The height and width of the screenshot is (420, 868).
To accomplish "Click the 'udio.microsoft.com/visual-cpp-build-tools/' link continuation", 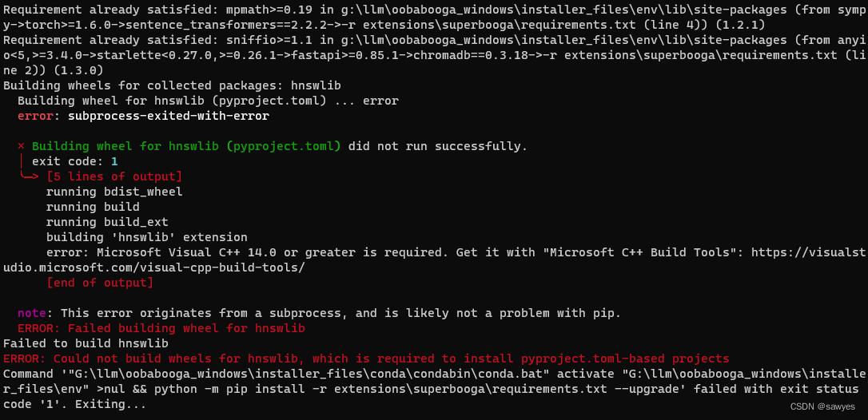I will tap(154, 267).
